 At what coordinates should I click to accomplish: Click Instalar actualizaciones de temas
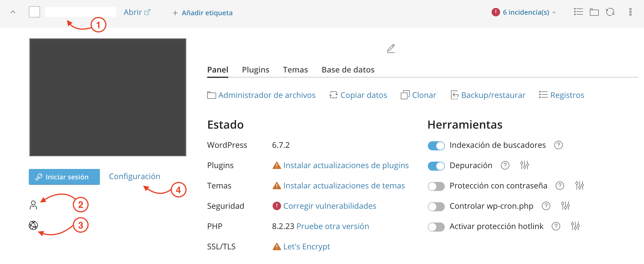[x=344, y=186]
